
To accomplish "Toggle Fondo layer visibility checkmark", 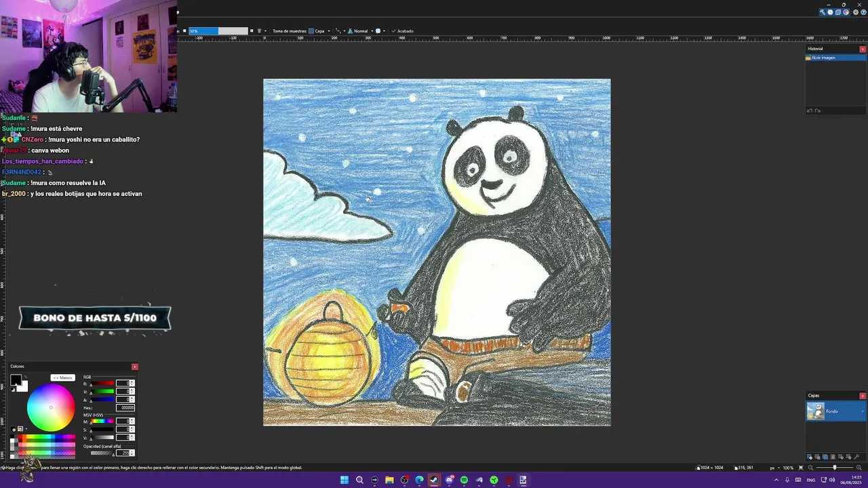I will click(863, 411).
